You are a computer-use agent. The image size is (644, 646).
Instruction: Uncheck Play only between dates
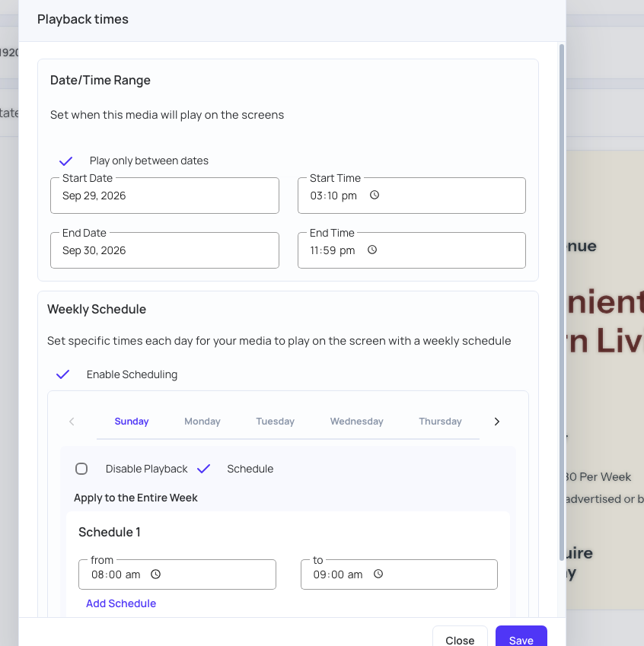pyautogui.click(x=66, y=161)
